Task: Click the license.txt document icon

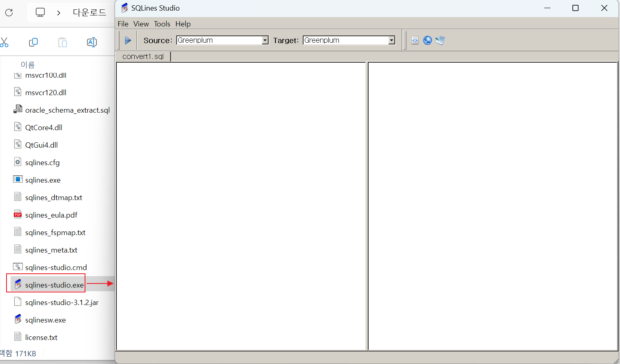Action: pos(18,337)
